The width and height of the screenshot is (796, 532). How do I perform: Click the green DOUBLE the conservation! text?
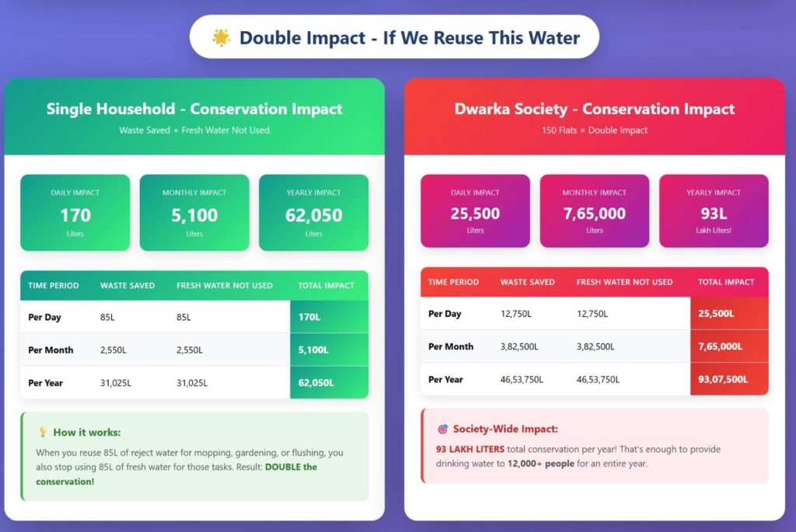(176, 474)
